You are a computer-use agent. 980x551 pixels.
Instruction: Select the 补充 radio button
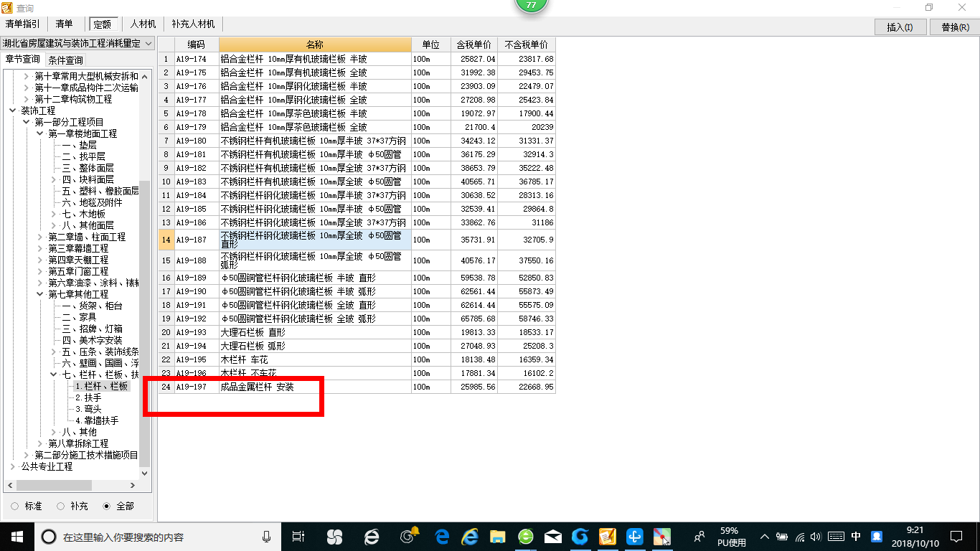61,506
